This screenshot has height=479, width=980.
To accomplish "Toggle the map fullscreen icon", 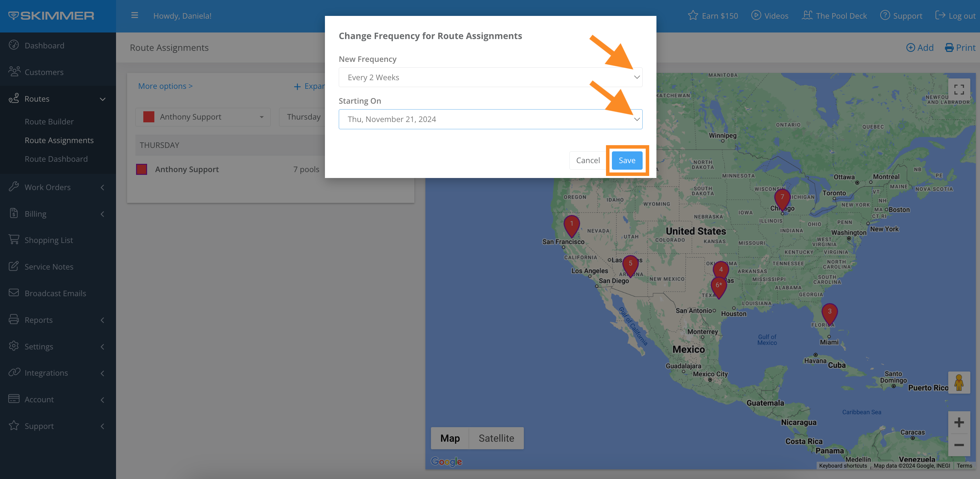I will point(959,90).
